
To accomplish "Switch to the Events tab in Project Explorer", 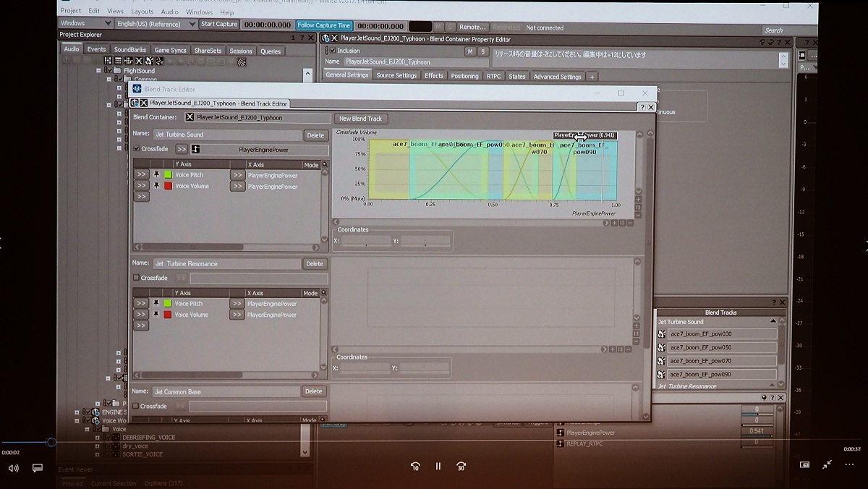I will point(96,49).
